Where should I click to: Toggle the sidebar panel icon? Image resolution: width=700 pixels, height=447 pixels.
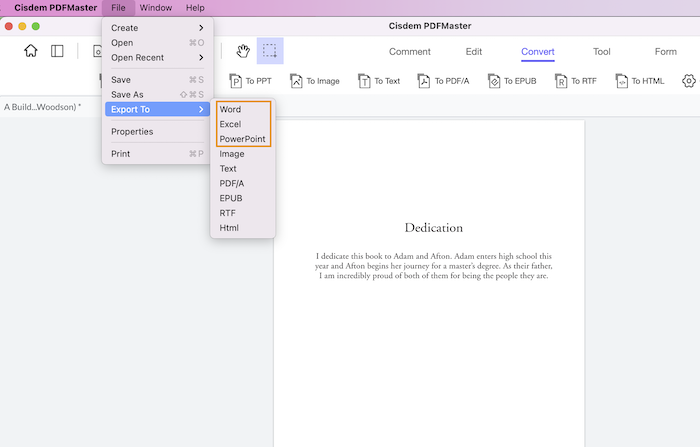[x=57, y=51]
